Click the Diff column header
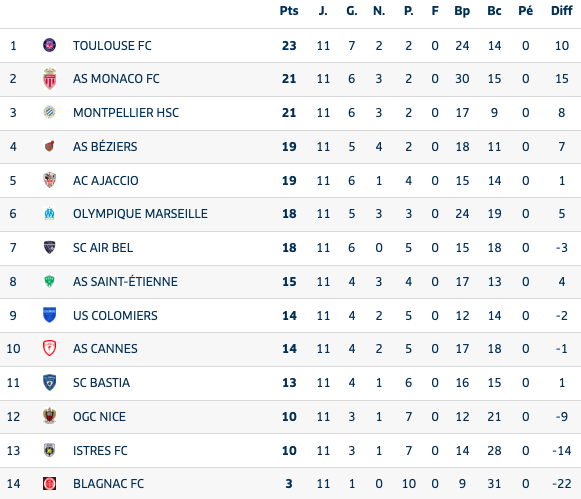Image resolution: width=581 pixels, height=499 pixels. click(x=562, y=11)
